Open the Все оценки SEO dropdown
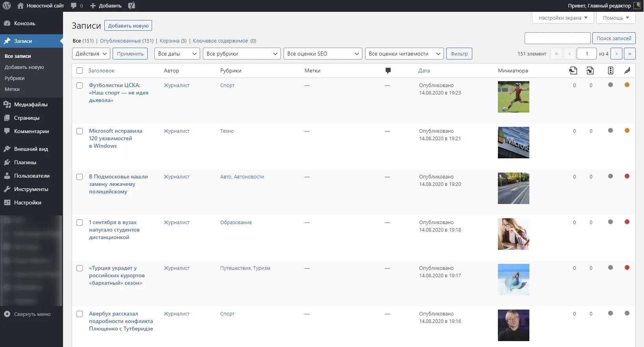The height and width of the screenshot is (347, 644). click(323, 54)
